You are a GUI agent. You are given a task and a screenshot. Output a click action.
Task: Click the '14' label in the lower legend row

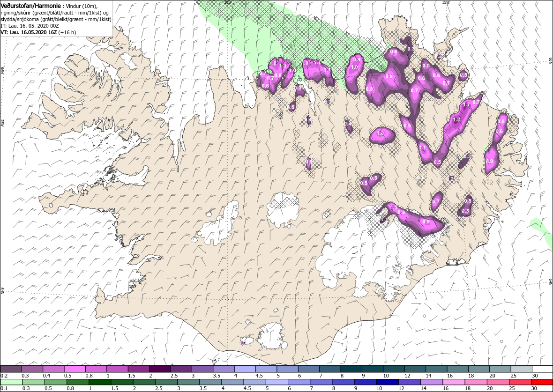coord(423,389)
